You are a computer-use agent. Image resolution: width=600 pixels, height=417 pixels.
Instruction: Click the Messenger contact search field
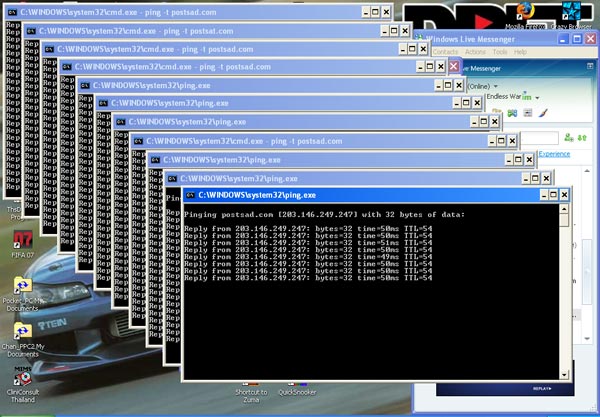click(x=540, y=138)
